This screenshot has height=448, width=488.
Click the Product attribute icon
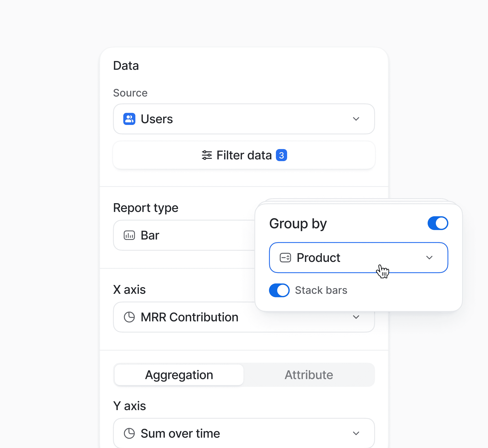pos(285,258)
